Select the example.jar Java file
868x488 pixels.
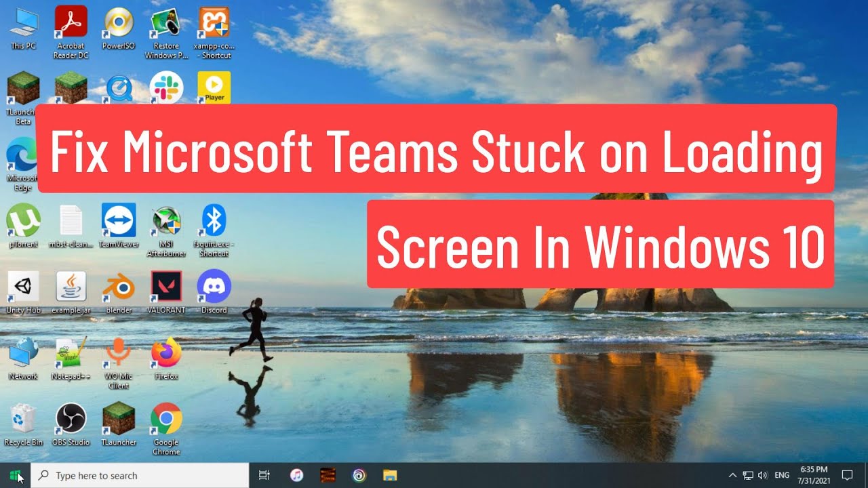[71, 292]
